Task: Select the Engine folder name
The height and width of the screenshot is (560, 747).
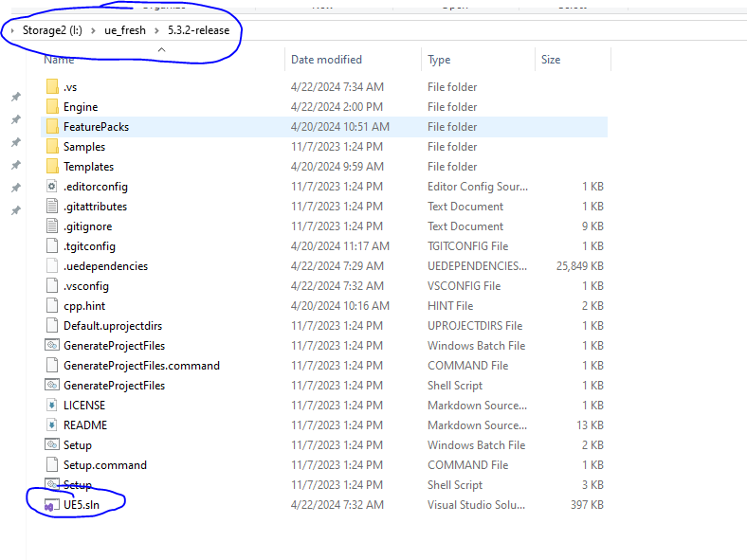Action: (x=81, y=107)
